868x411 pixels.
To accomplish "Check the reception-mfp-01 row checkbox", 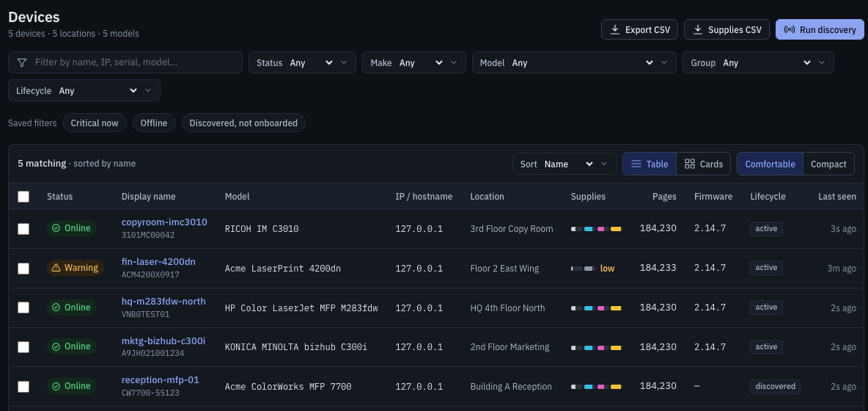I will tap(23, 387).
